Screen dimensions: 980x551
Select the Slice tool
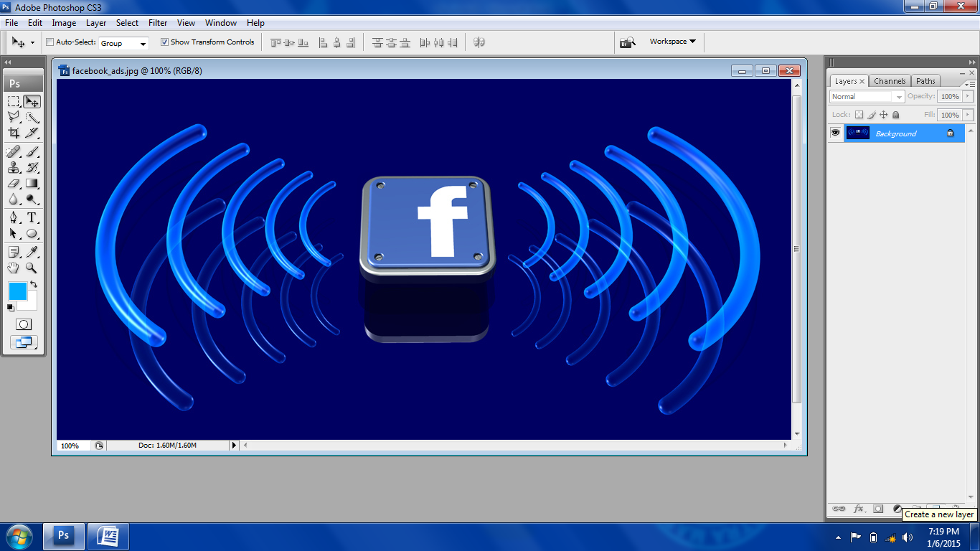pyautogui.click(x=32, y=133)
